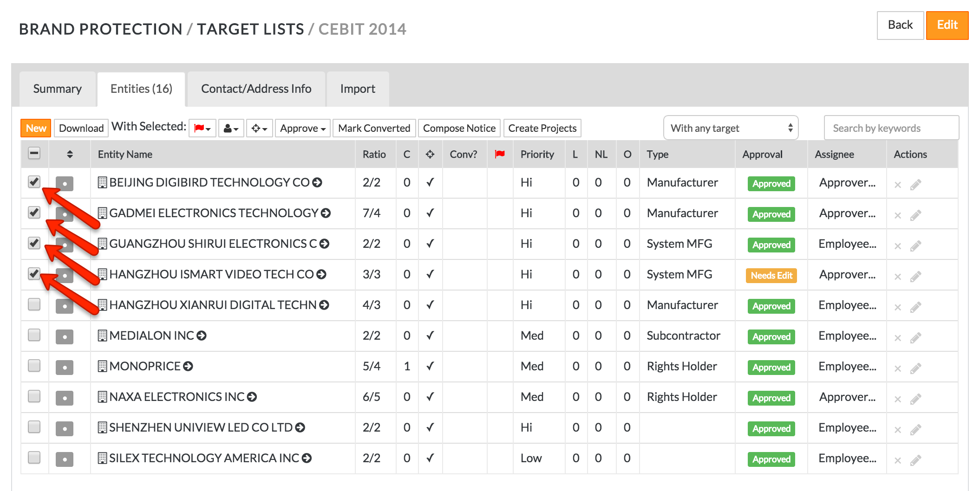This screenshot has height=491, width=980.
Task: Expand the 'With any target' filter dropdown
Action: point(731,128)
